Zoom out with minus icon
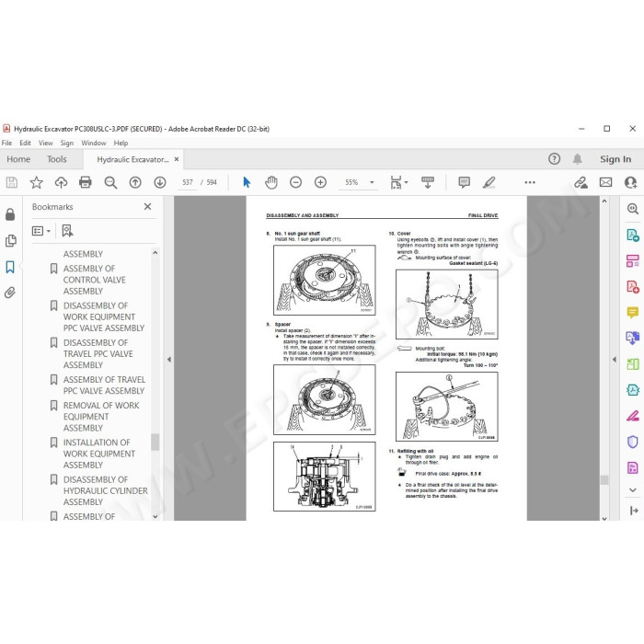This screenshot has height=644, width=644. tap(295, 182)
